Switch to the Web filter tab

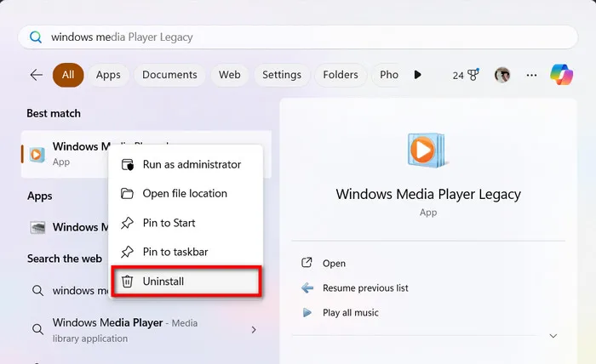pyautogui.click(x=230, y=75)
